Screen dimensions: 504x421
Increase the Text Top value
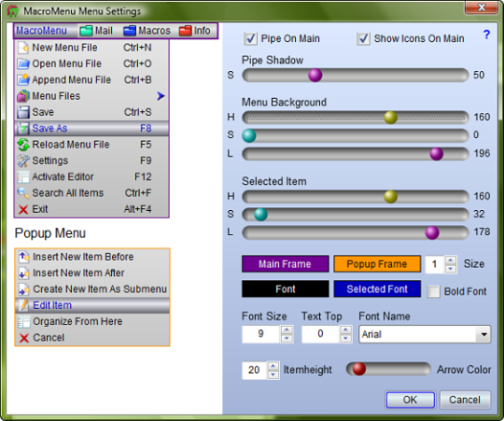pos(345,330)
